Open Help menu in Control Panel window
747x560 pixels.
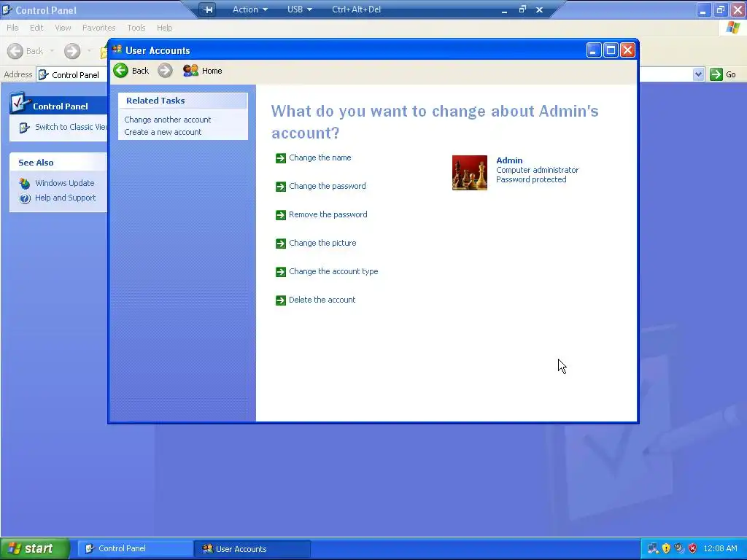click(164, 28)
